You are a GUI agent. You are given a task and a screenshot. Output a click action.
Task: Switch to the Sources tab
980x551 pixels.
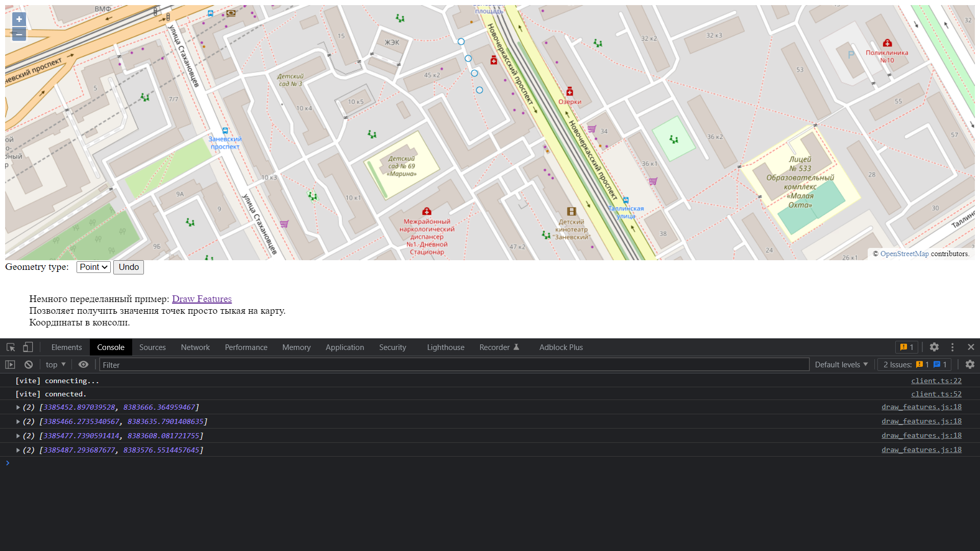[152, 347]
